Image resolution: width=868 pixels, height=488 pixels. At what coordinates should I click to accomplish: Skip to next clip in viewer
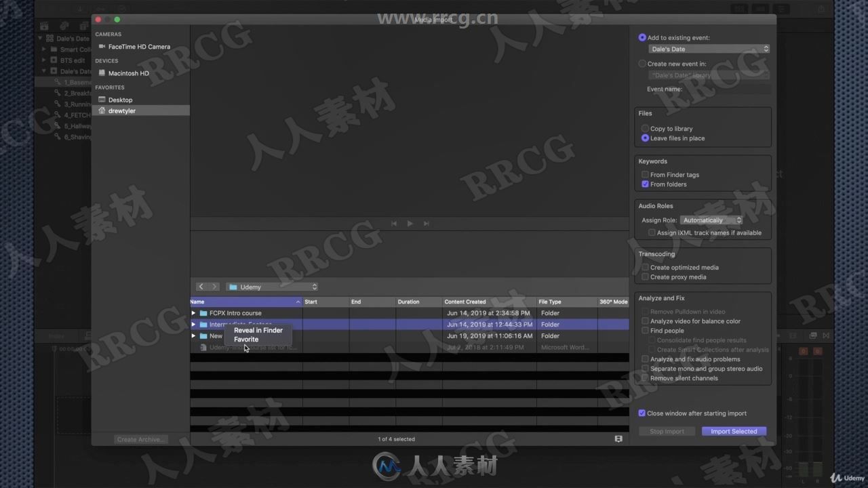[426, 224]
